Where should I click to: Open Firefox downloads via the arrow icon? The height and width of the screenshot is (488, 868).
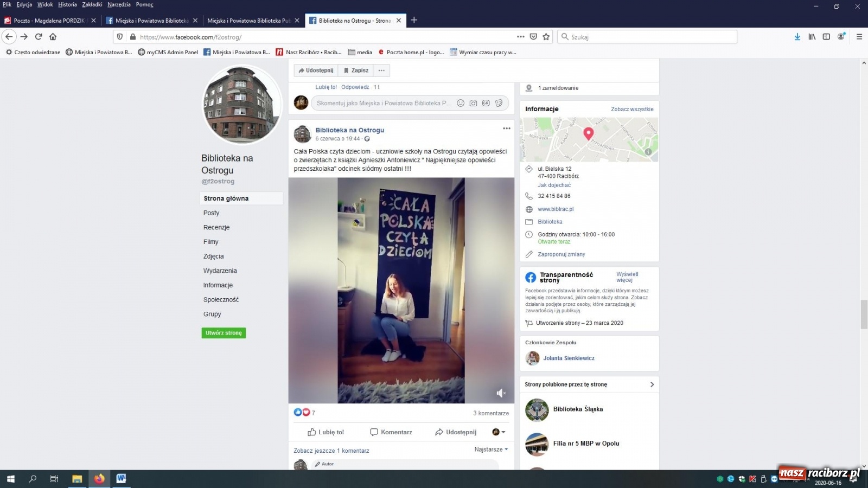coord(797,37)
